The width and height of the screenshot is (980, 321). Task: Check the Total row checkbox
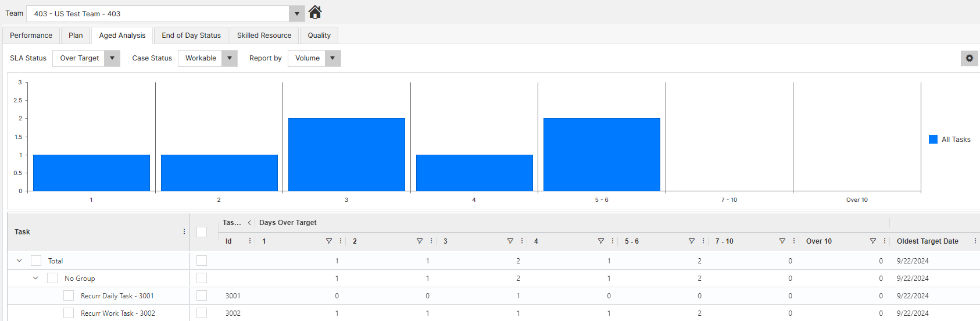click(x=36, y=261)
